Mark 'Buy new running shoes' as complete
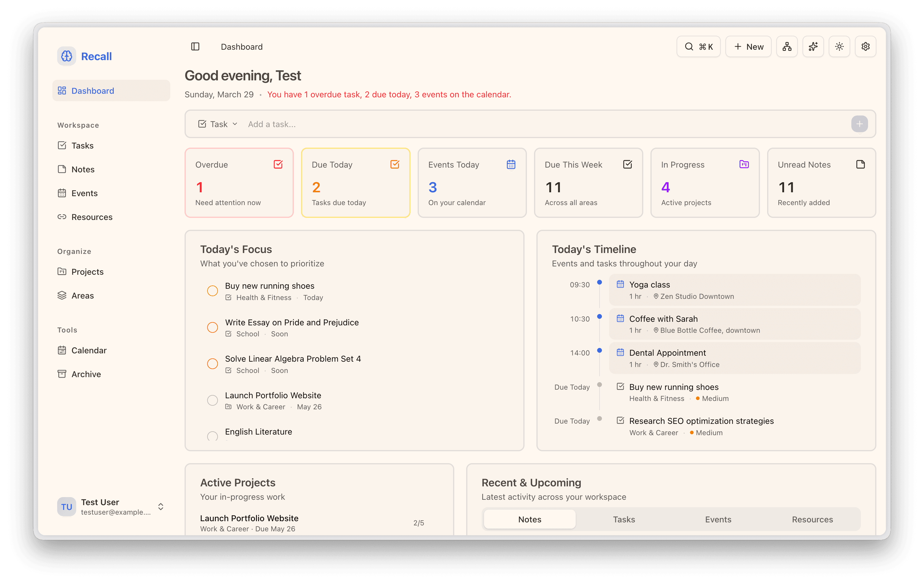The width and height of the screenshot is (924, 584). coord(213,291)
